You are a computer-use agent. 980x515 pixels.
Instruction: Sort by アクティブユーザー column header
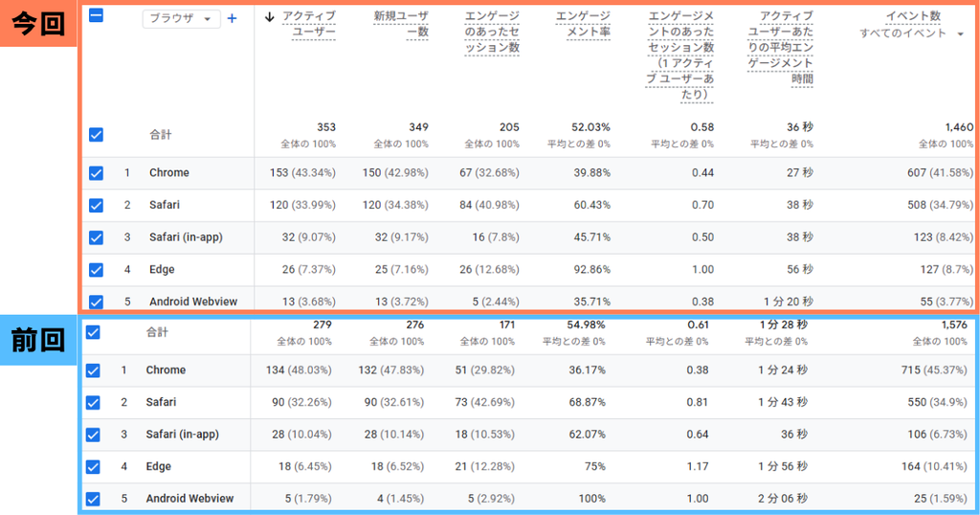(309, 24)
